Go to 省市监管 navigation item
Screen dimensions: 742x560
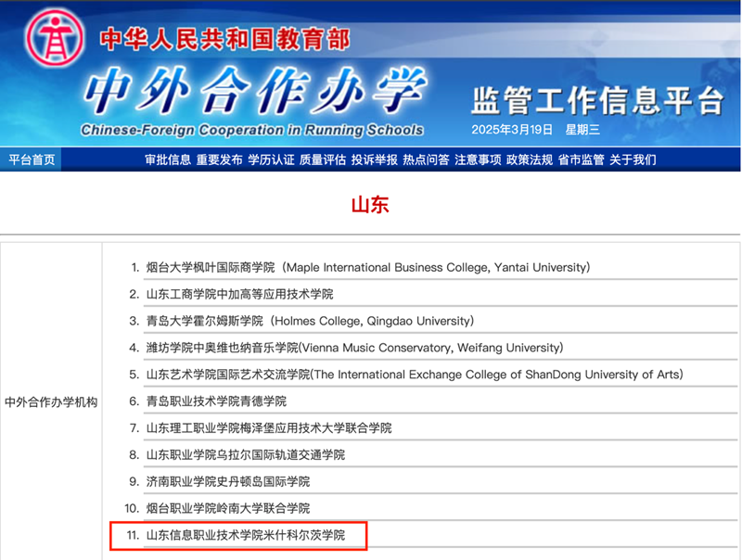[581, 159]
